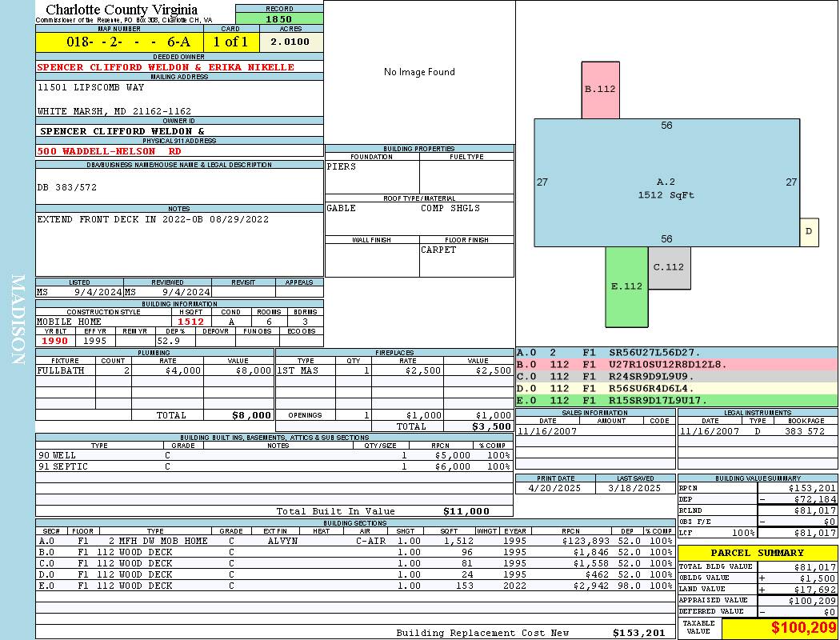Click the No Image Found placeholder
This screenshot has height=640, width=840.
click(x=419, y=72)
